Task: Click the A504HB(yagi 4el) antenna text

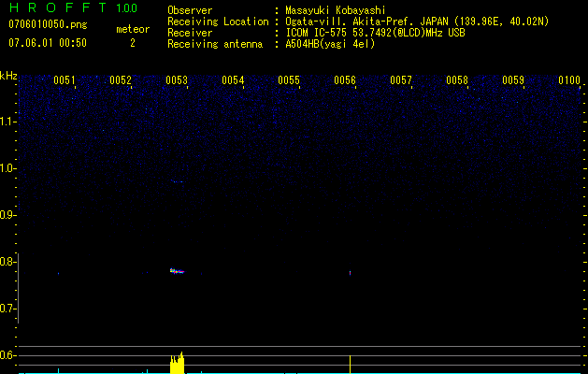Action: [x=330, y=44]
